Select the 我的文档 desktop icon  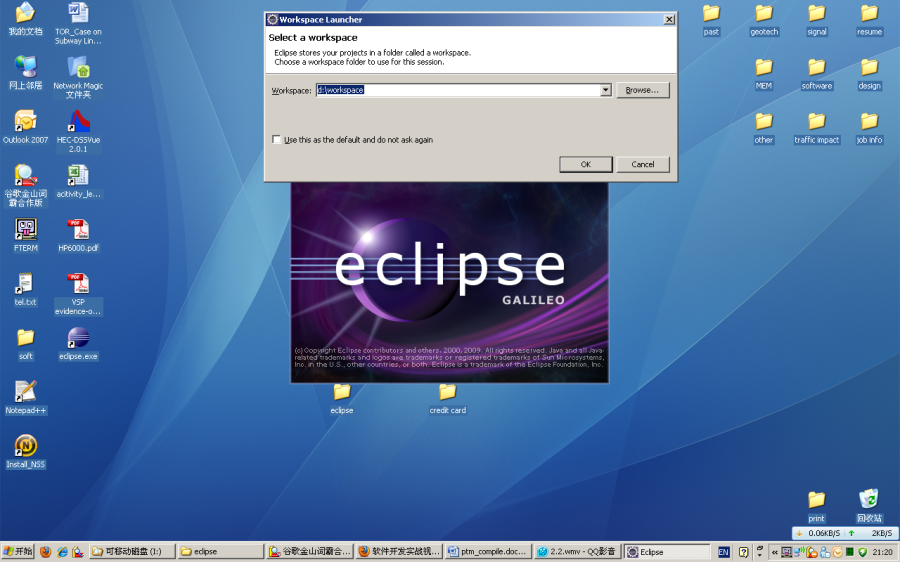pos(25,19)
